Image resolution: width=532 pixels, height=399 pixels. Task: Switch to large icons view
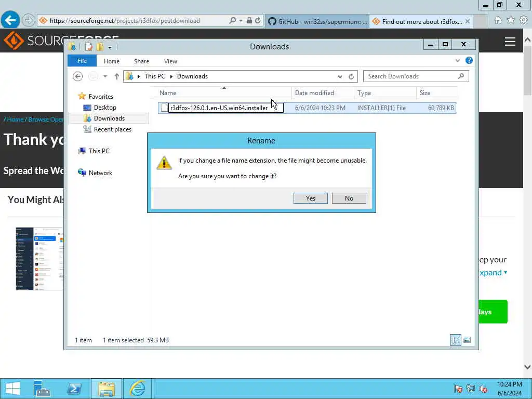tap(467, 340)
